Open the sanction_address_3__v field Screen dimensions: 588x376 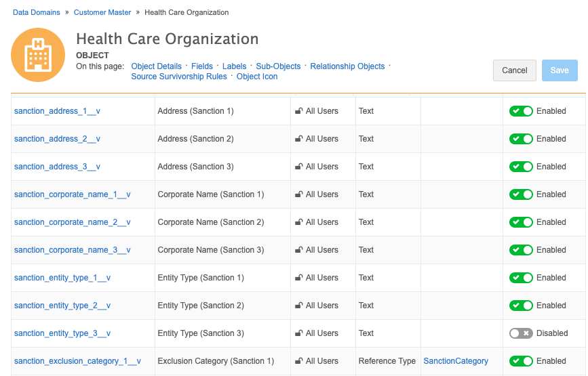57,167
